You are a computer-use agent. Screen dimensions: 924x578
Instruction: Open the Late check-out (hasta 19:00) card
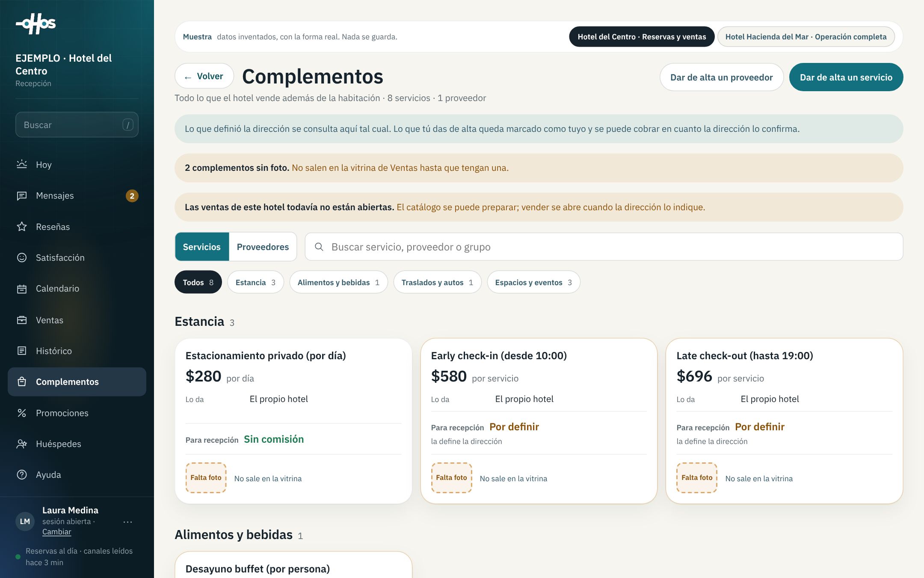pos(784,421)
